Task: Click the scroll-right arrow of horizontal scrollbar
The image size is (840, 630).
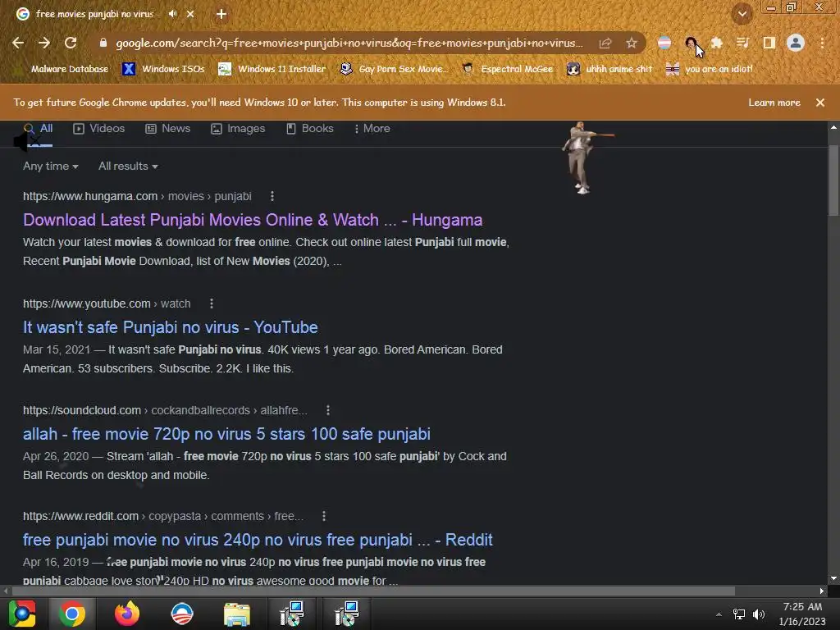Action: 822,591
